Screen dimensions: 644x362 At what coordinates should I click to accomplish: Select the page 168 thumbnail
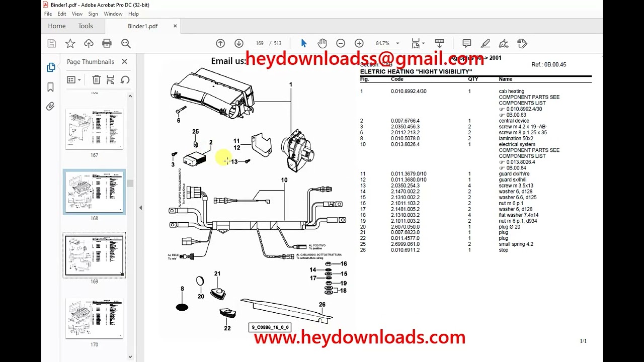pyautogui.click(x=94, y=192)
